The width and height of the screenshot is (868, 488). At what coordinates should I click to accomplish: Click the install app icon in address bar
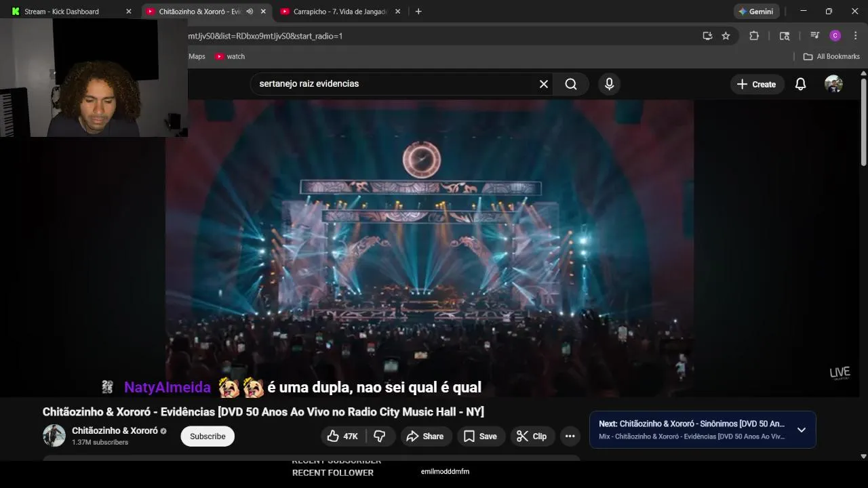(707, 36)
